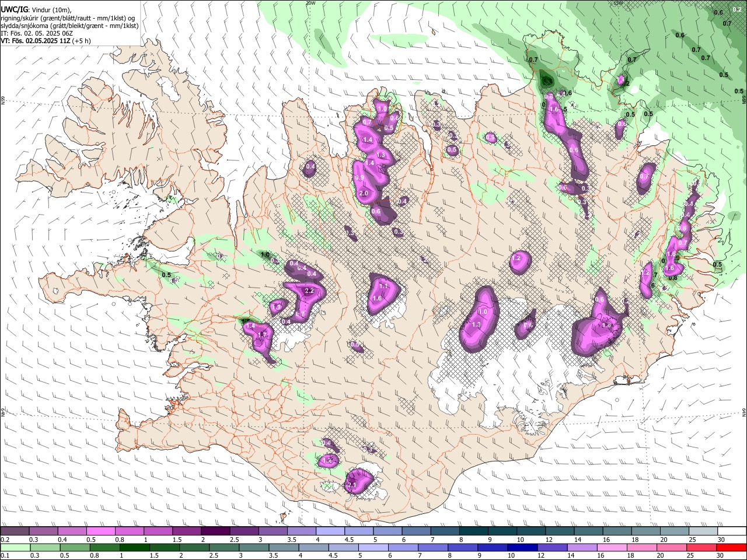Choose the snow legend swatch for 2.5–3
747x560 pixels.
tap(243, 531)
